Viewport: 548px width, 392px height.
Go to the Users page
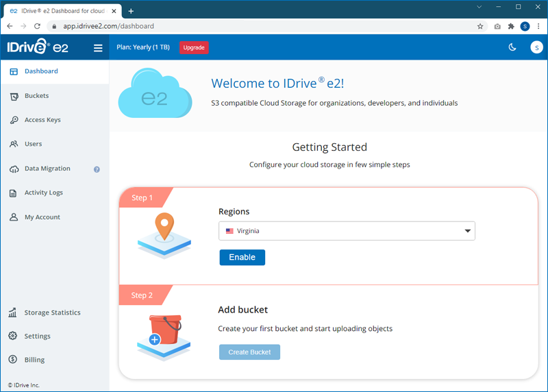click(55, 144)
